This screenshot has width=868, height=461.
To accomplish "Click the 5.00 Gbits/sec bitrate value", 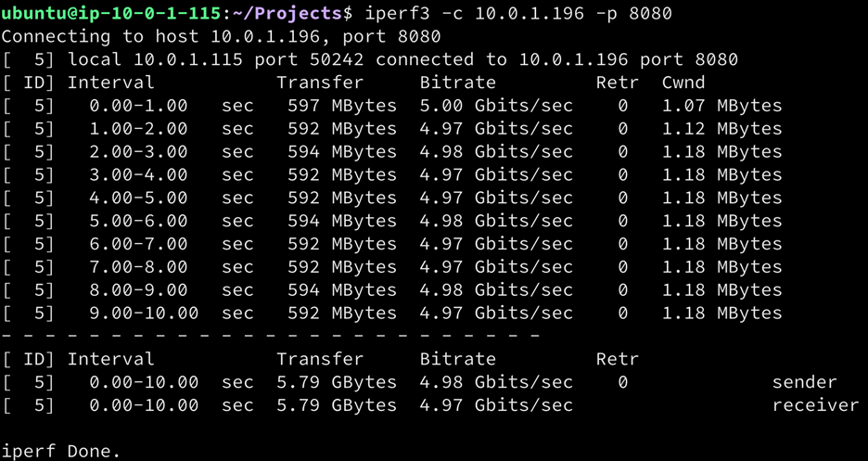I will click(x=496, y=106).
